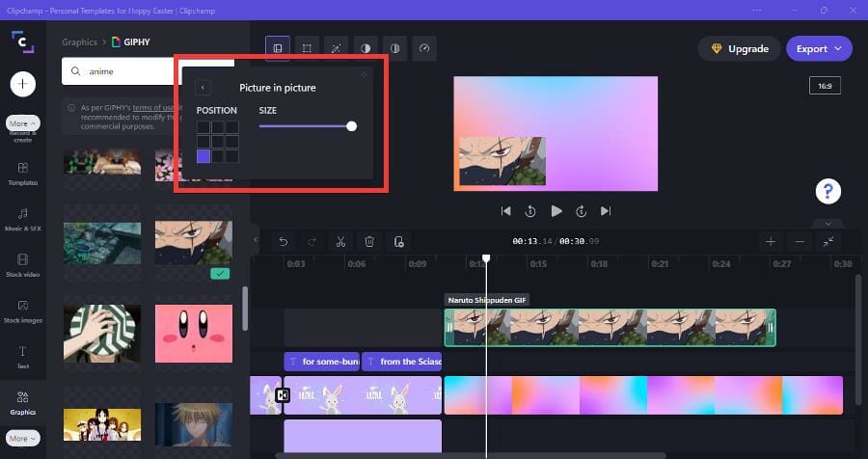Set PiP position to top-center cell
The image size is (868, 459).
(x=218, y=127)
